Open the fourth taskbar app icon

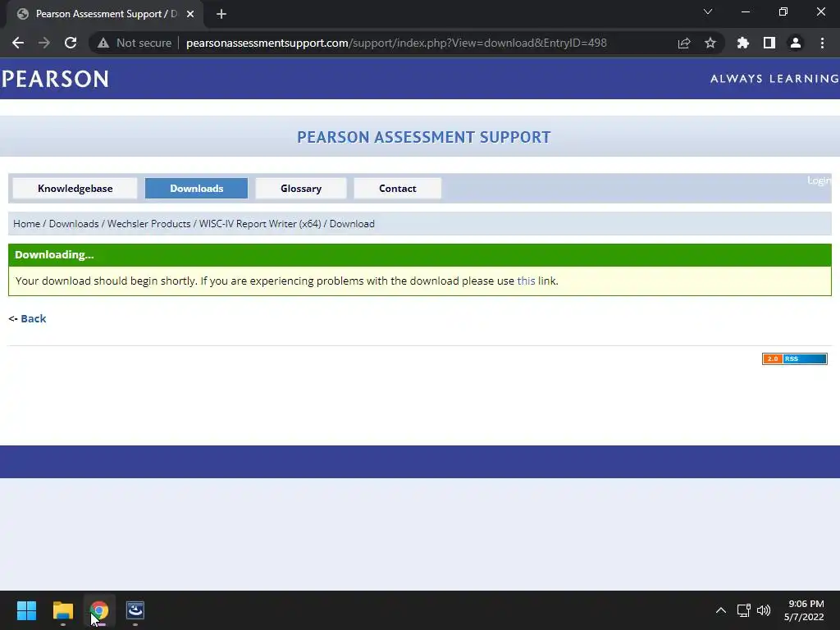click(x=135, y=610)
